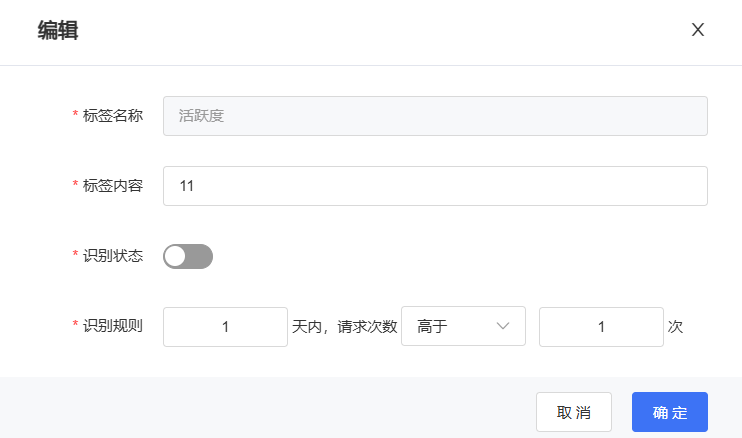The height and width of the screenshot is (438, 742).
Task: Click the 次 suffix after the count input
Action: pyautogui.click(x=675, y=327)
